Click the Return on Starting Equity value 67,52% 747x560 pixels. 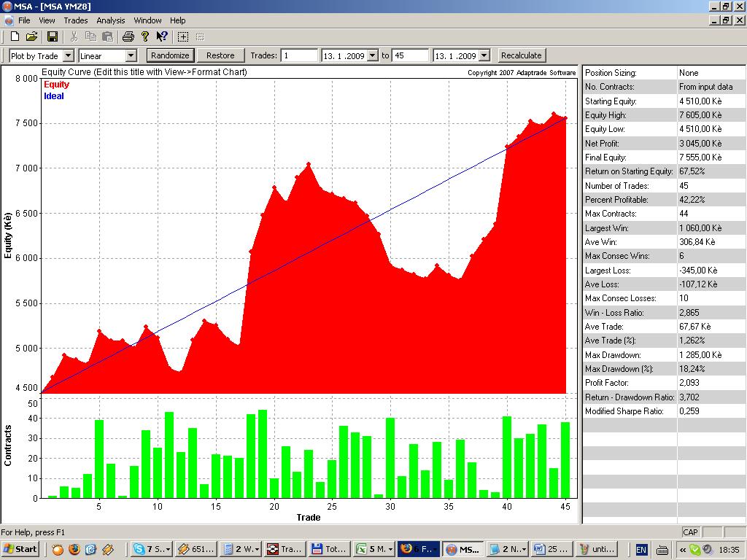click(692, 171)
